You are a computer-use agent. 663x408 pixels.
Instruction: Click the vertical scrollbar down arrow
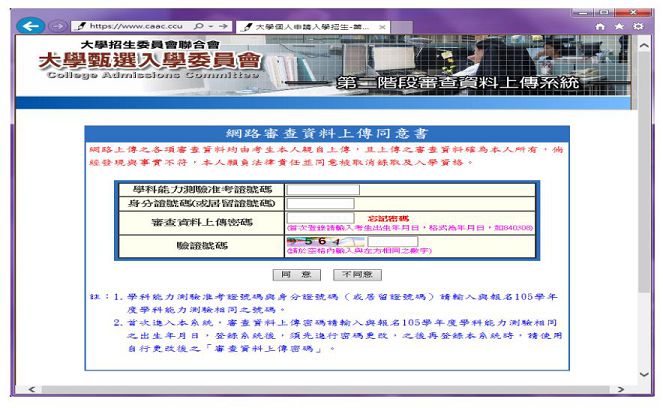click(644, 375)
